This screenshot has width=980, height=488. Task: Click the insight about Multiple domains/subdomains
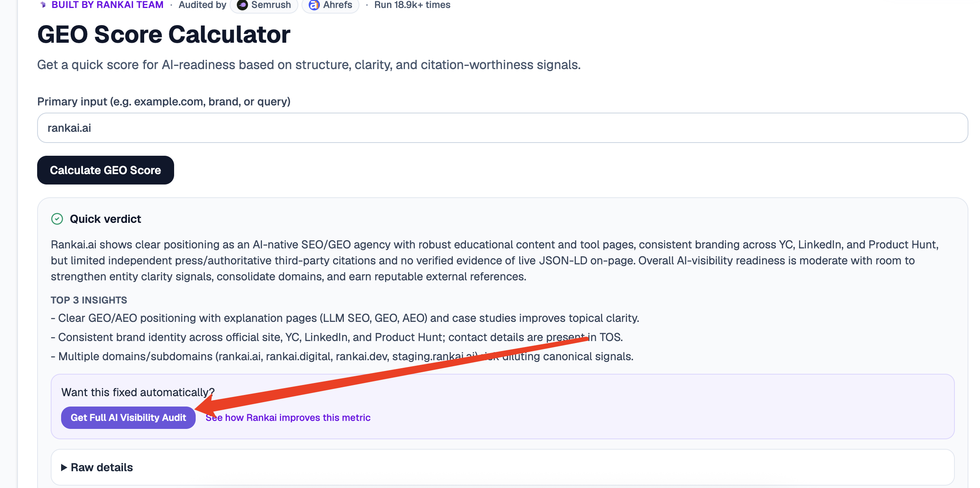click(x=342, y=356)
